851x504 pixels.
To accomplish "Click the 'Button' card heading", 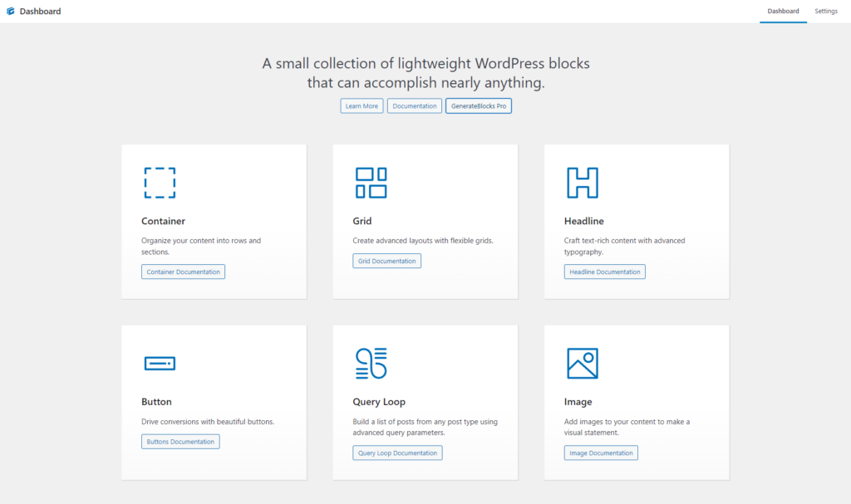I will pyautogui.click(x=156, y=402).
